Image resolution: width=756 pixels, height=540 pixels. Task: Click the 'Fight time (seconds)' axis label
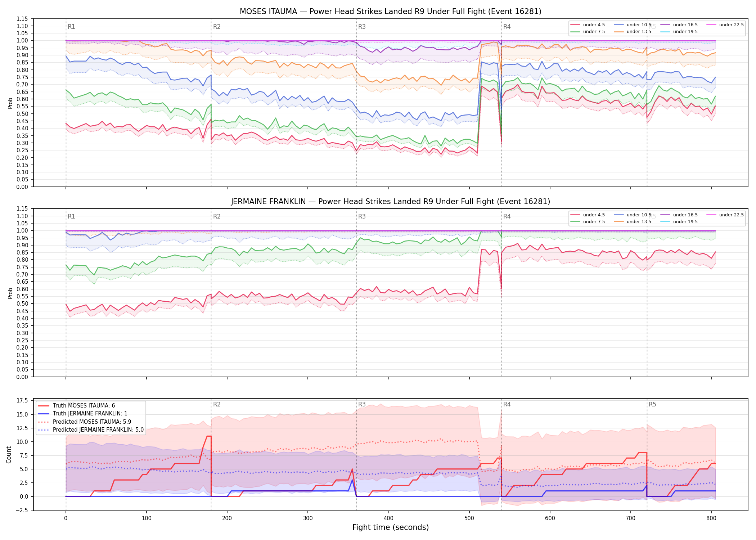coord(391,527)
